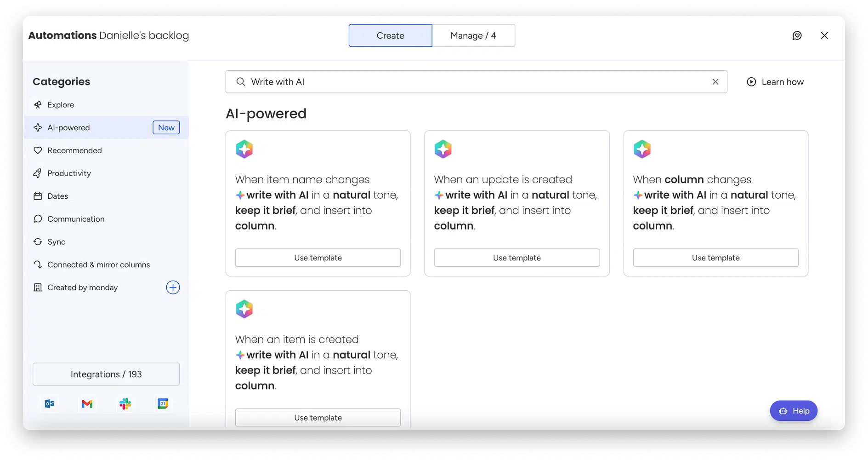Open Integrations / 193 button
Image resolution: width=868 pixels, height=460 pixels.
pos(106,374)
